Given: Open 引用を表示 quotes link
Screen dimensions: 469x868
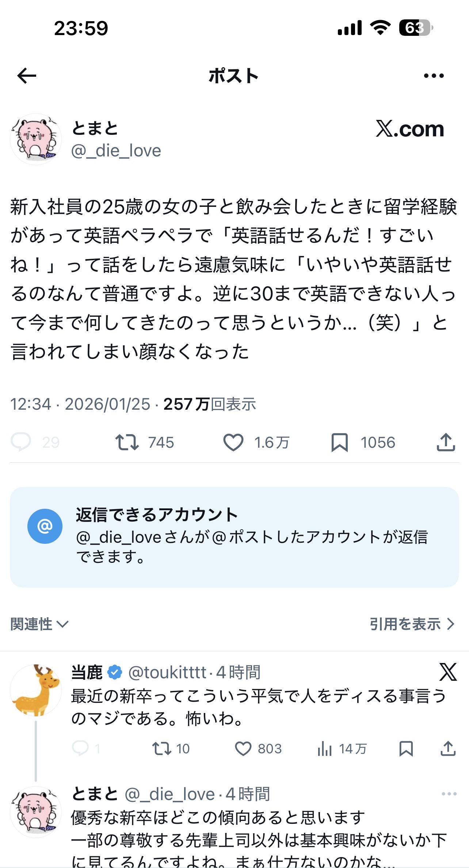Looking at the screenshot, I should (412, 624).
